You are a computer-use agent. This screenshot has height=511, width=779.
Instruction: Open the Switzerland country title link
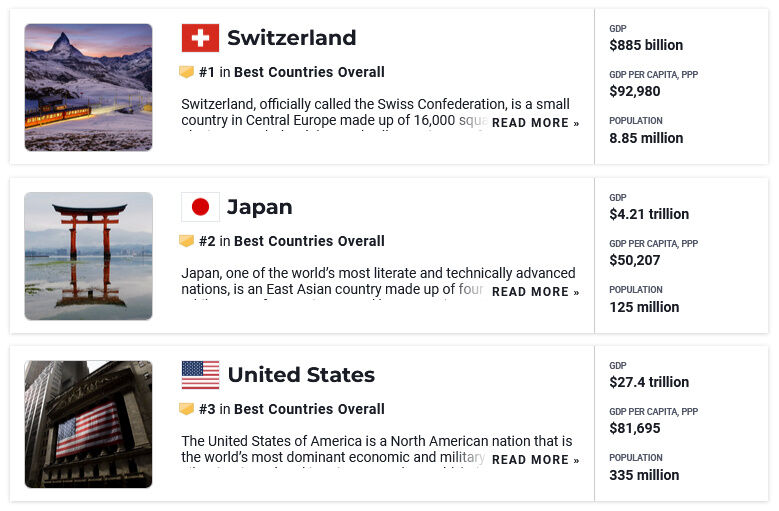(292, 38)
